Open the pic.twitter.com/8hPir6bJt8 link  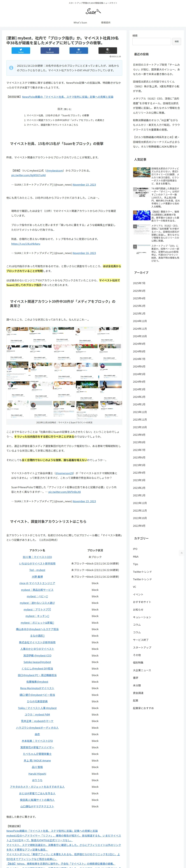pos(64,492)
